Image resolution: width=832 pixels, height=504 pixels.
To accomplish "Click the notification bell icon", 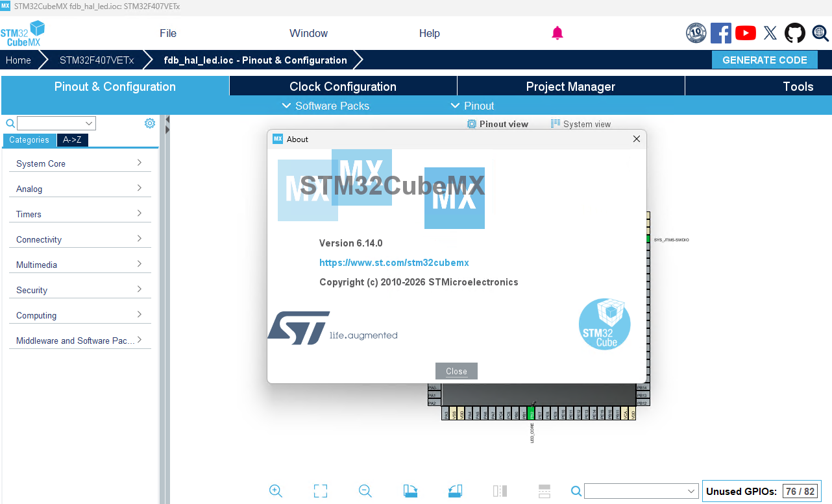I will tap(557, 33).
